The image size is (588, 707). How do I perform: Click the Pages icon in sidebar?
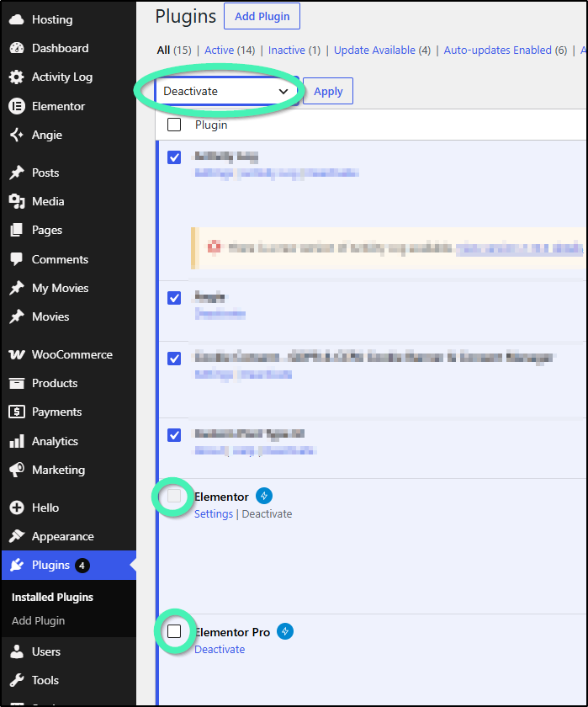click(17, 231)
